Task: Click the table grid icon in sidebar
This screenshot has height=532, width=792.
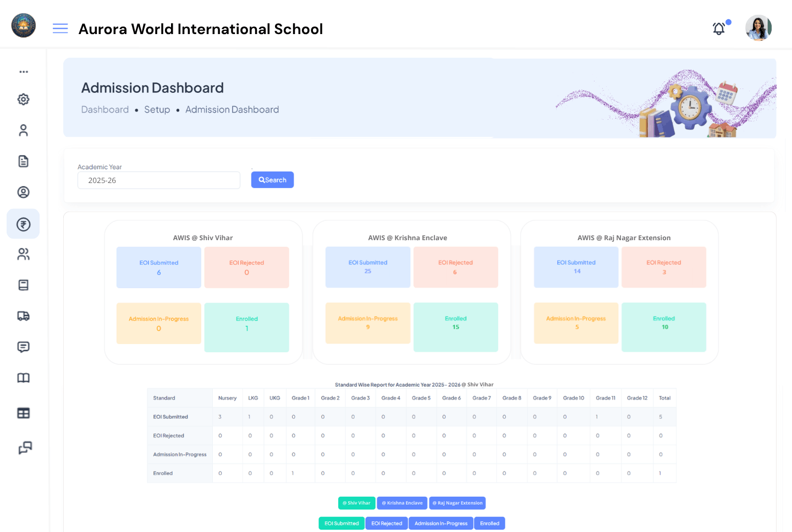Action: tap(23, 413)
